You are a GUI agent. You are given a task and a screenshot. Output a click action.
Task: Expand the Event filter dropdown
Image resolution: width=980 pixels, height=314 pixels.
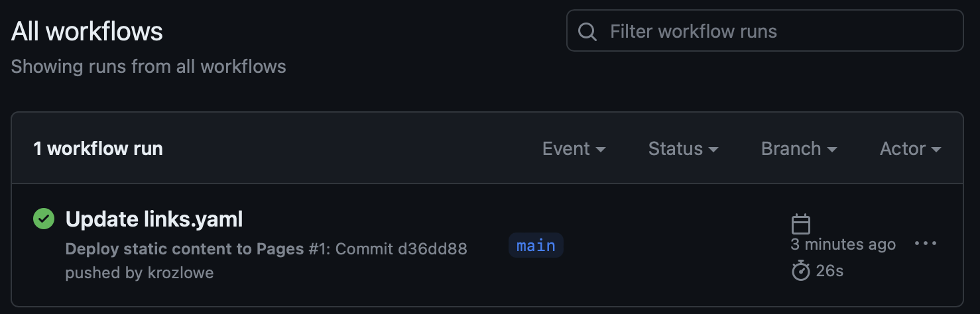[574, 149]
